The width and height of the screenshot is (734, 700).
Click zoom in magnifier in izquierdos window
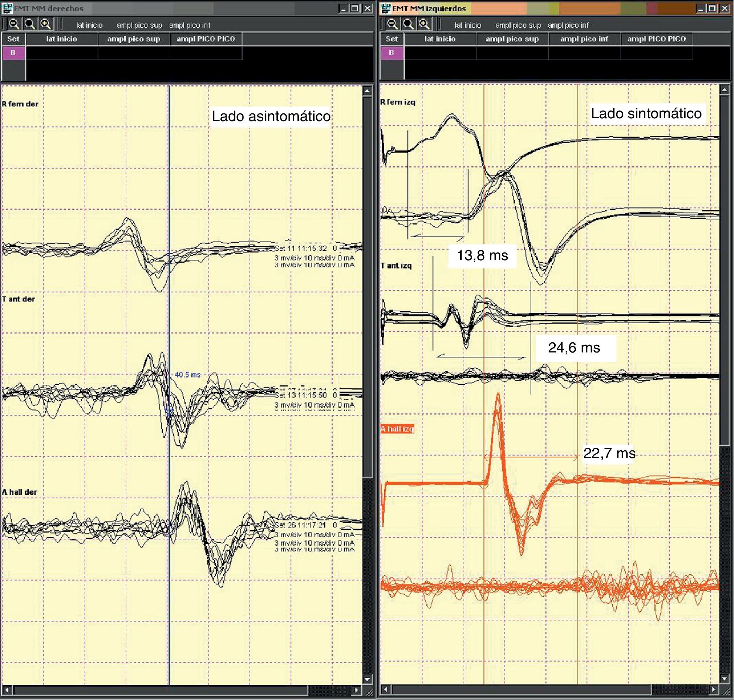click(x=424, y=25)
